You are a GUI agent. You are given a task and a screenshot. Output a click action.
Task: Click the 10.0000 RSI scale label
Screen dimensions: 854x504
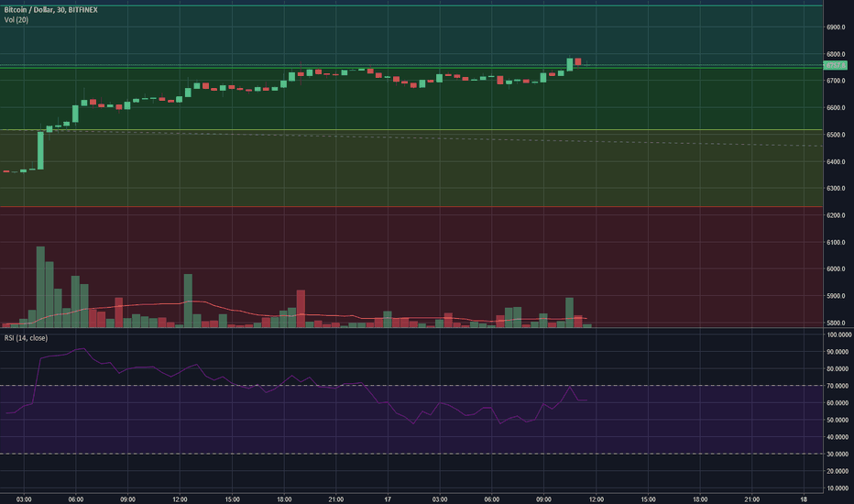[x=838, y=488]
